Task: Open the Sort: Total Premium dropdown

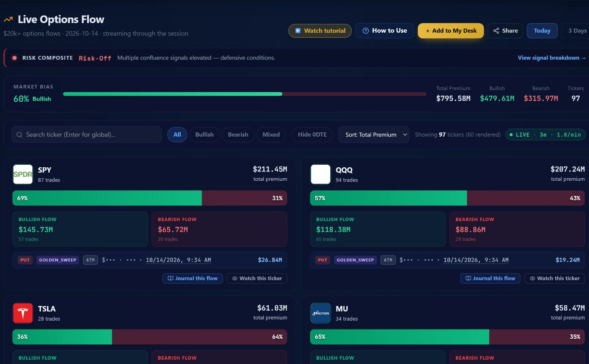Action: pos(374,135)
